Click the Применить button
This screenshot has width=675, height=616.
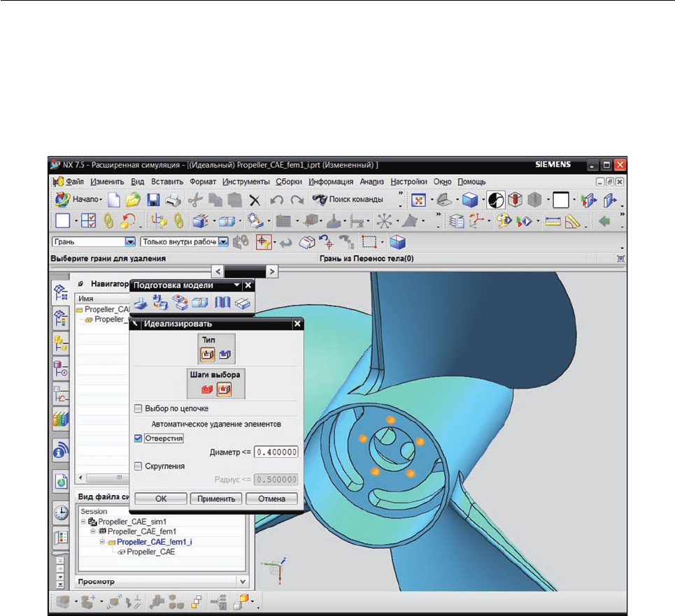216,499
